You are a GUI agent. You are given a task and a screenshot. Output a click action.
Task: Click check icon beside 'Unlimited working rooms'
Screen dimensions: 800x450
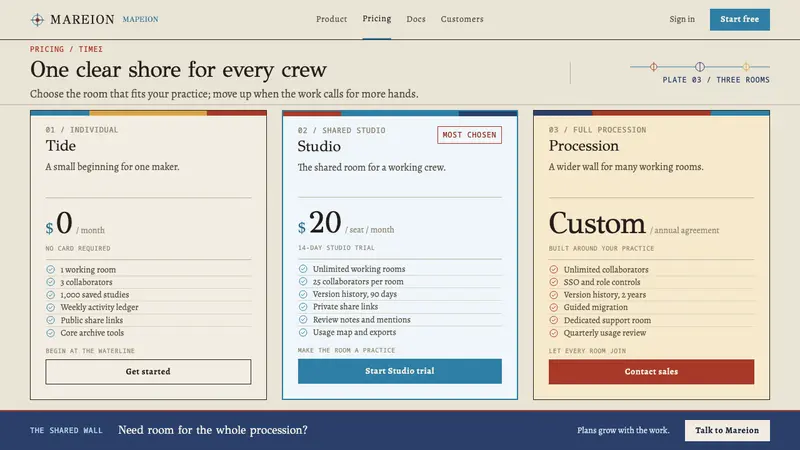click(303, 269)
